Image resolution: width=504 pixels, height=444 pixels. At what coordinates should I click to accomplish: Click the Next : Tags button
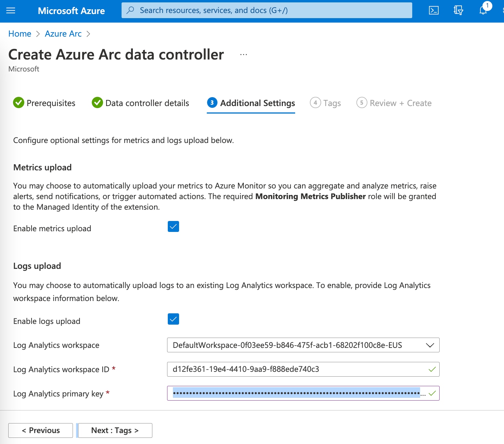(115, 430)
